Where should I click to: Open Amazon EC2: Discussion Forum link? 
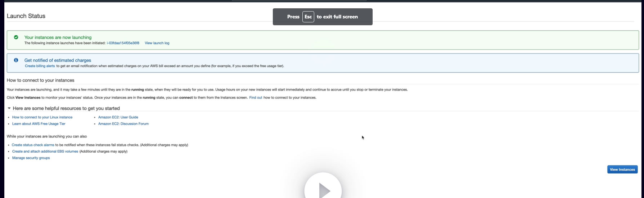(123, 124)
